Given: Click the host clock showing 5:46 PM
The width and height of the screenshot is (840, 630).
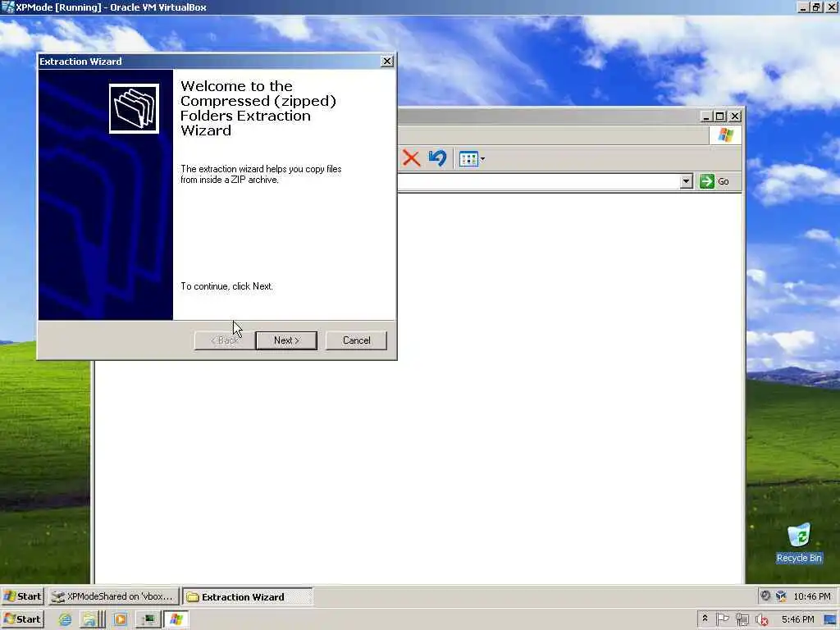Looking at the screenshot, I should [797, 619].
